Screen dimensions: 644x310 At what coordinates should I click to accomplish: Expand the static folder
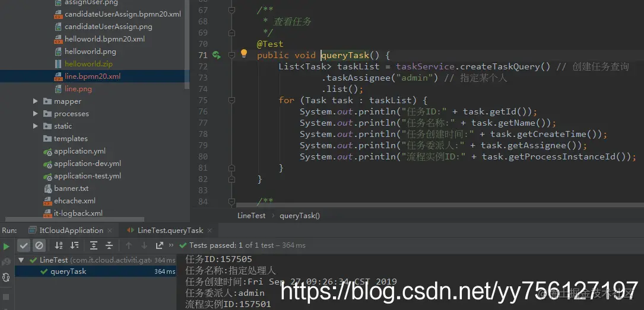[x=36, y=126]
